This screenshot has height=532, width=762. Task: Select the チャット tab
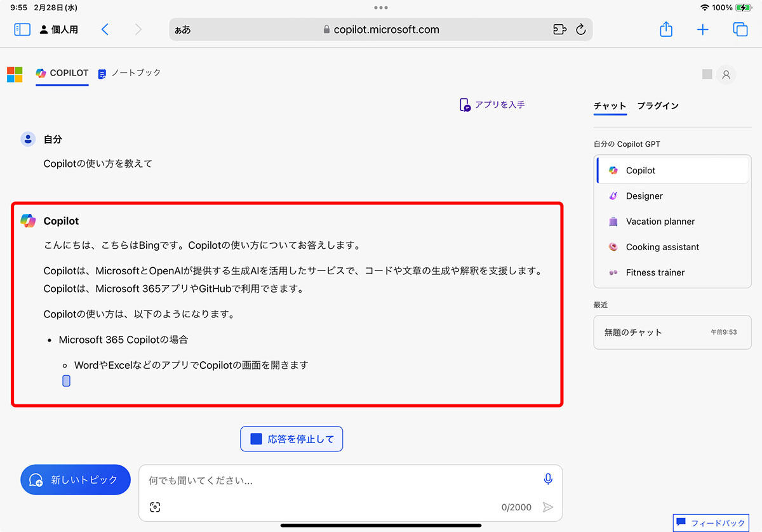pos(610,106)
